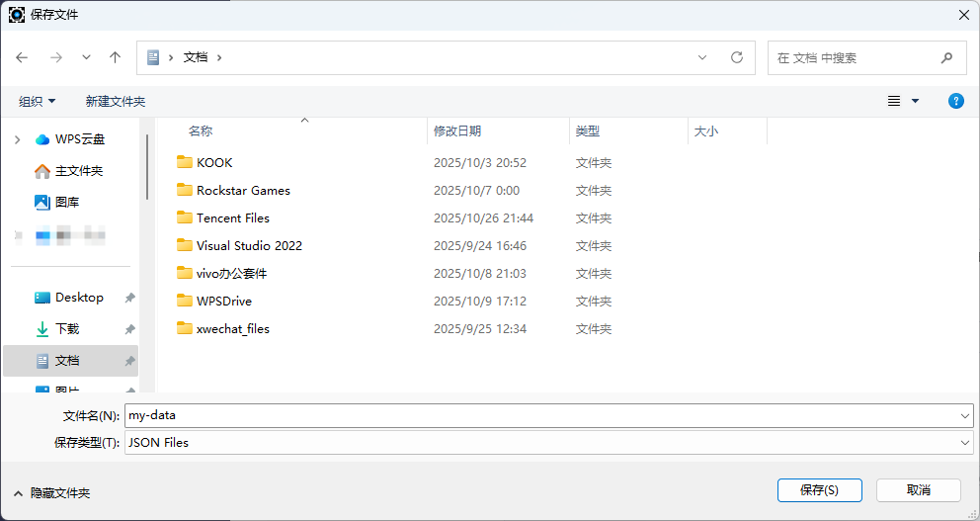Expand the file name history dropdown
The width and height of the screenshot is (980, 521).
(964, 416)
